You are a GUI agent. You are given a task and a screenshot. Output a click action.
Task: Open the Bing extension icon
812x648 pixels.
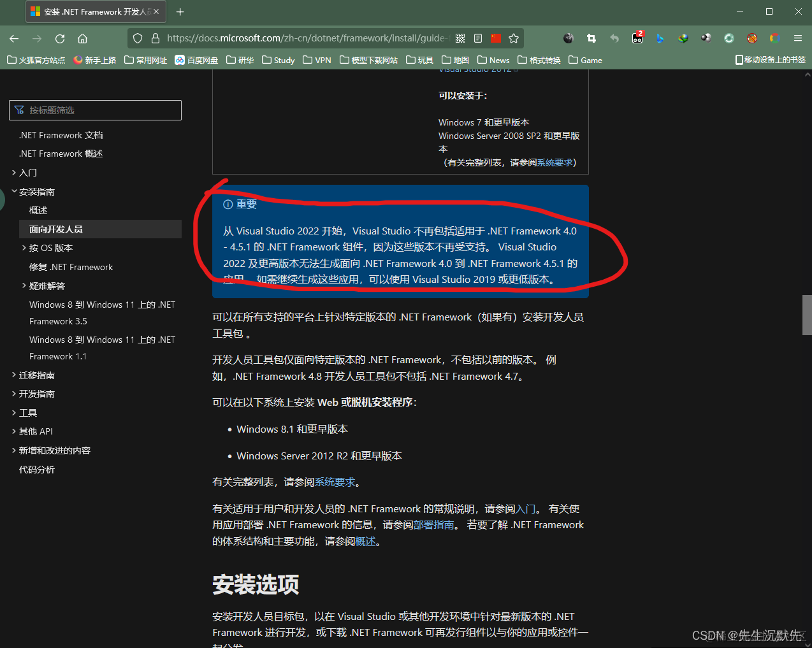[660, 38]
